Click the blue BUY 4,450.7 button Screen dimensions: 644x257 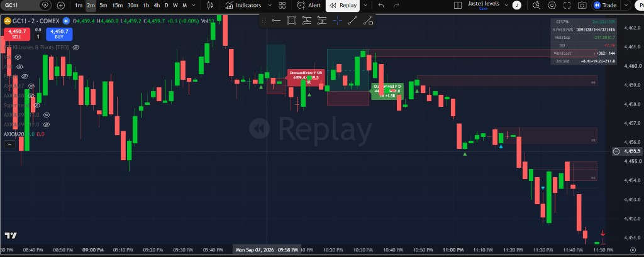click(59, 34)
